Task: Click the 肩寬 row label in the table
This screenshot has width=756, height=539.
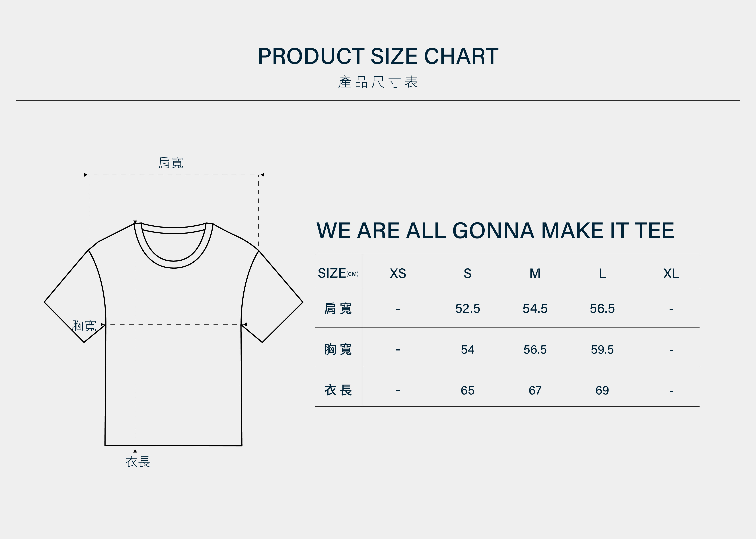Action: [338, 309]
